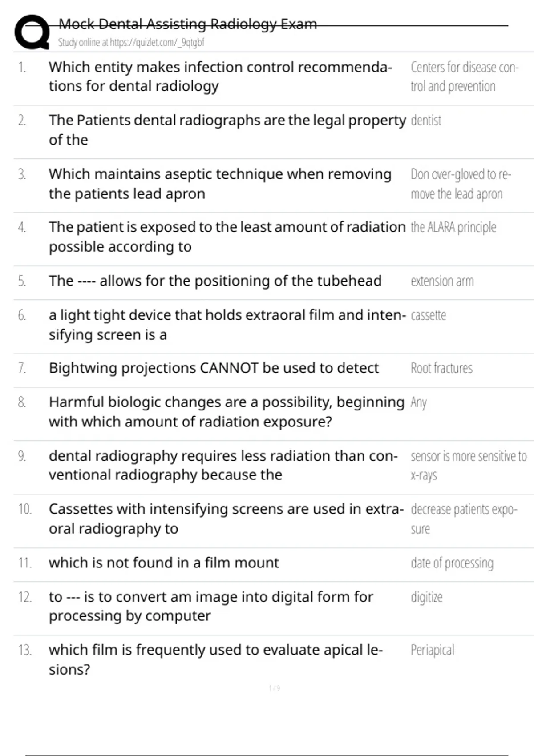
Task: Click the Quizlet Q logo icon
Action: 32,32
